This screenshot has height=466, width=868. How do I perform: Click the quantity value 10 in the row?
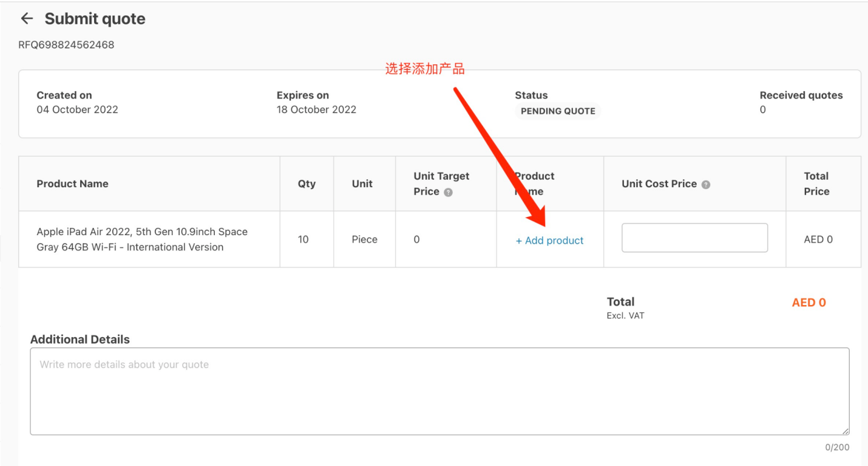pos(303,239)
